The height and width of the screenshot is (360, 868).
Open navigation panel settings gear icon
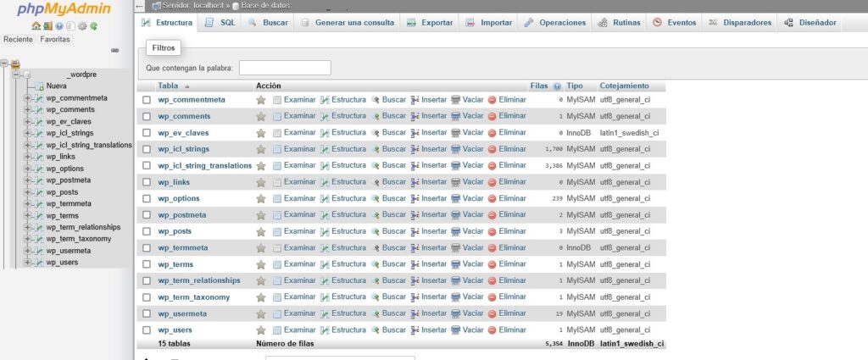[x=82, y=26]
